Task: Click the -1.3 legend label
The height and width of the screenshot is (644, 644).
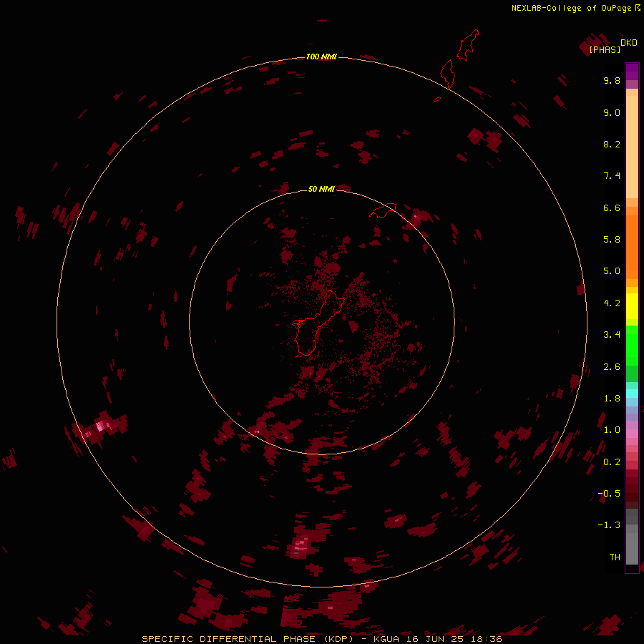Action: click(609, 525)
